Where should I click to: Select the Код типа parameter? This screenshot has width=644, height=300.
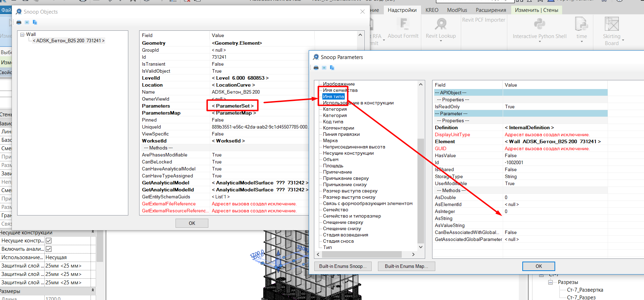(x=333, y=122)
